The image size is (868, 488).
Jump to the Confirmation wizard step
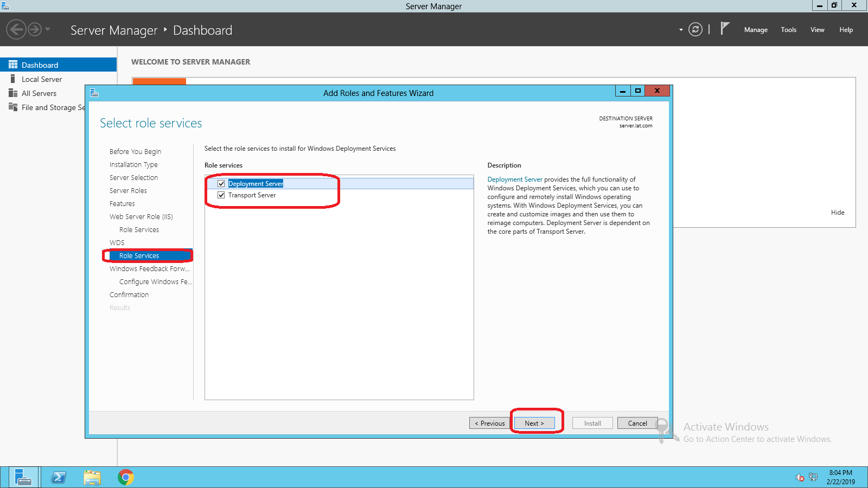tap(129, 295)
